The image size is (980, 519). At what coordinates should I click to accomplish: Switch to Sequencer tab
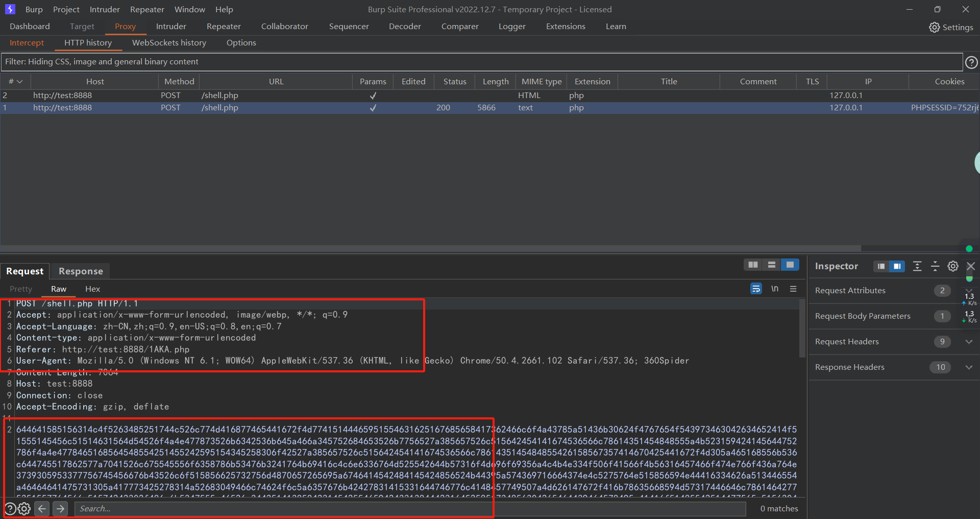tap(349, 27)
